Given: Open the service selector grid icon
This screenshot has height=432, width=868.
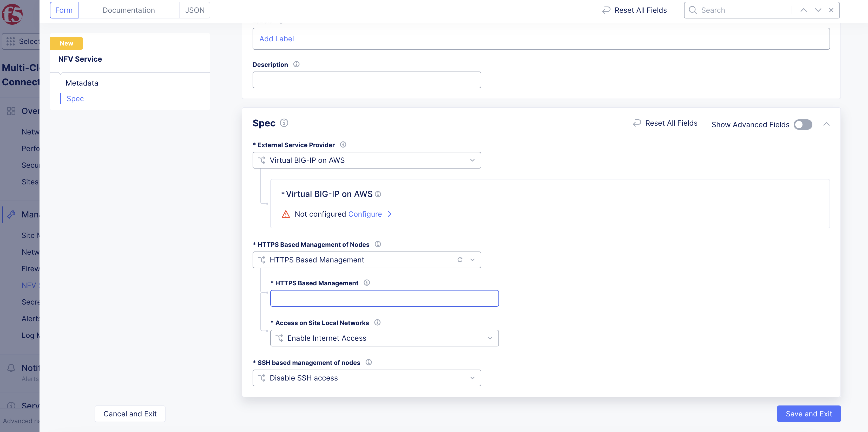Looking at the screenshot, I should pos(10,41).
